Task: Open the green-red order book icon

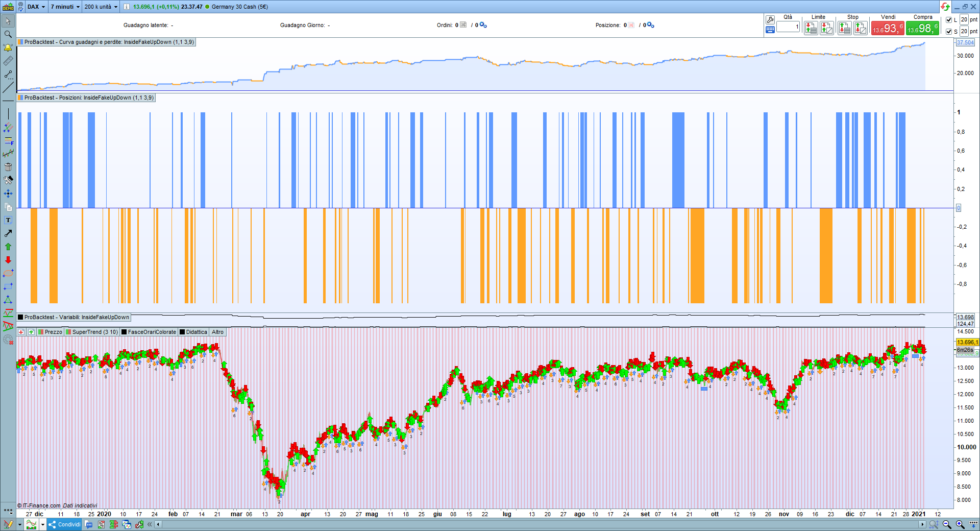Action: pyautogui.click(x=114, y=524)
